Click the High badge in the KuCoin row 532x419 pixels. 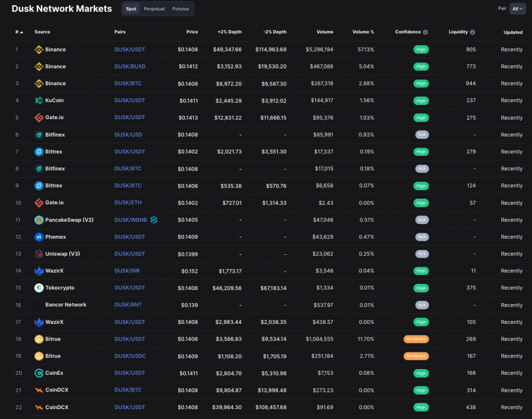421,101
